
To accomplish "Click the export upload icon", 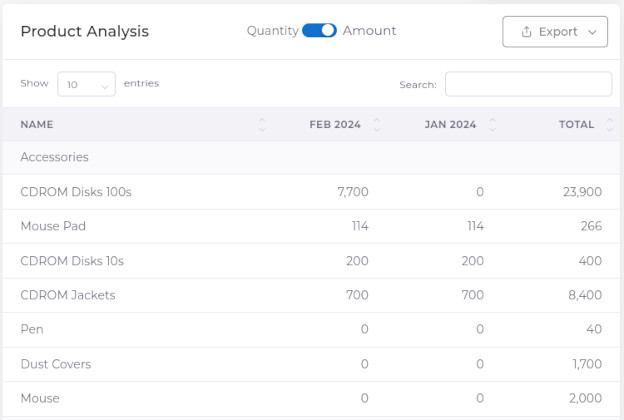I will 526,32.
